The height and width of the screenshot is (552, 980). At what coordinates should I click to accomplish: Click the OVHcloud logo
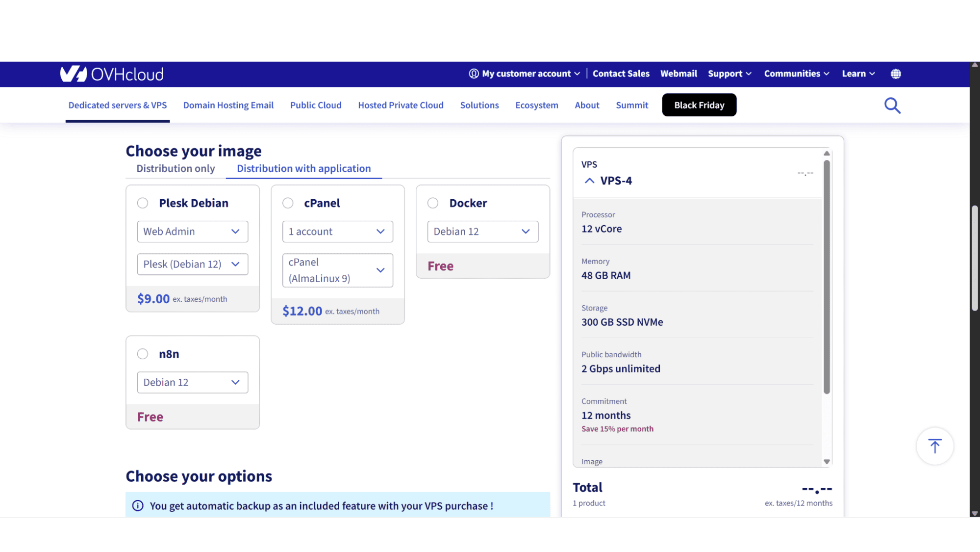coord(112,74)
